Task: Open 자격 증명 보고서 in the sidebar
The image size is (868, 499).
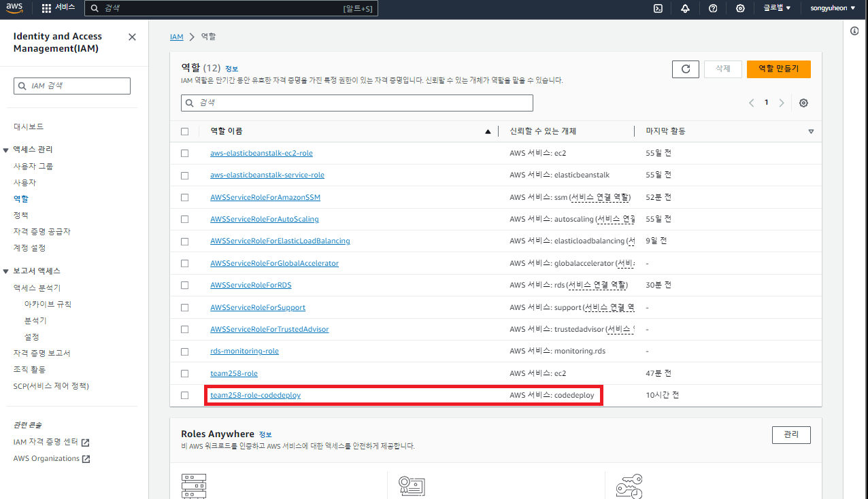Action: (x=42, y=353)
